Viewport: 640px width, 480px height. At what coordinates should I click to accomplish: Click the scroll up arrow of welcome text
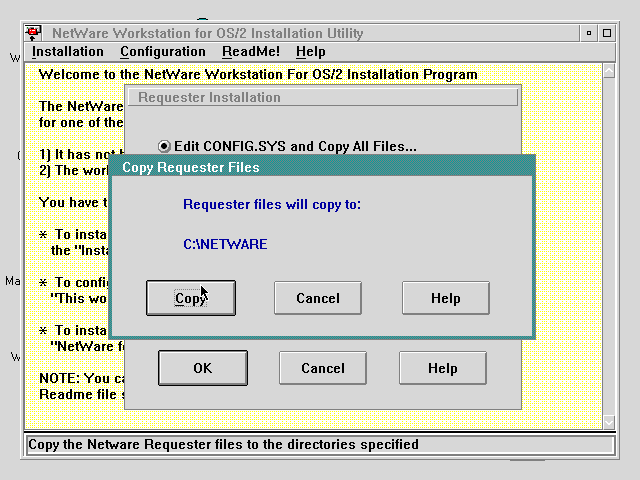coord(609,71)
